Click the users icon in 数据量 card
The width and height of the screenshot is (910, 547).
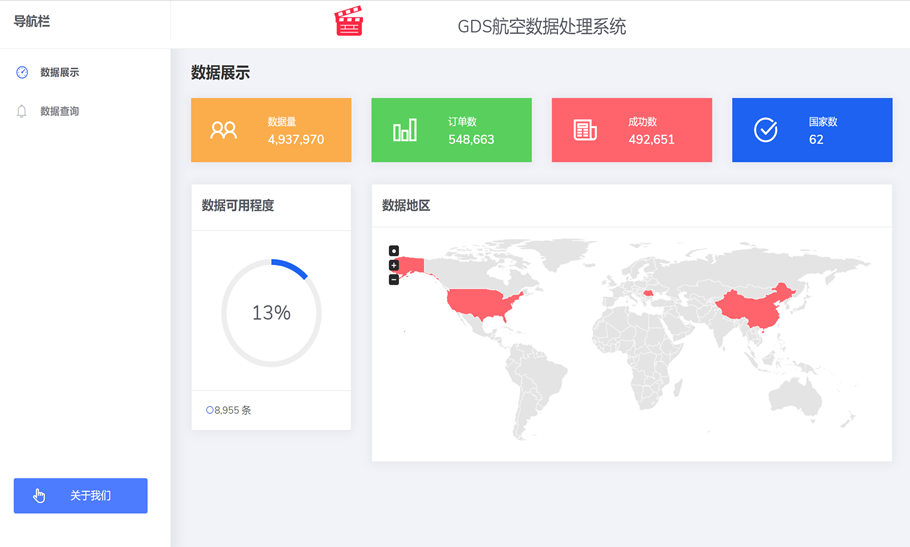224,130
